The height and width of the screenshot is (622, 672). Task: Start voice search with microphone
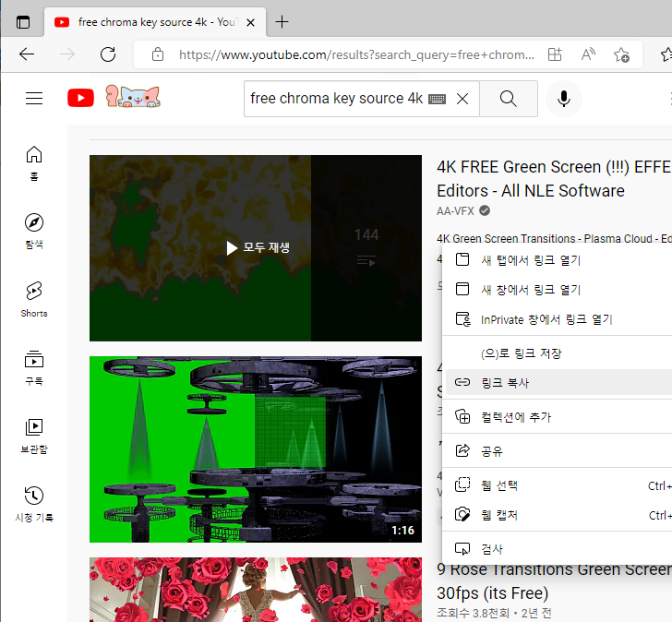click(564, 99)
